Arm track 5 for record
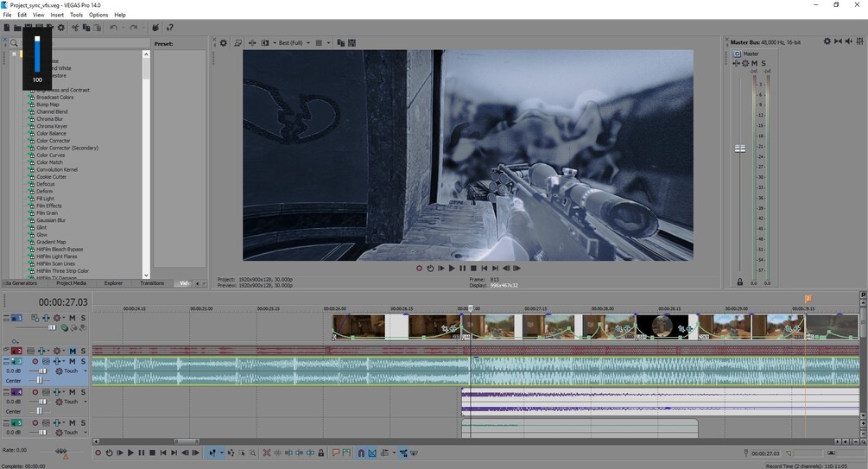This screenshot has height=469, width=868. 35,422
